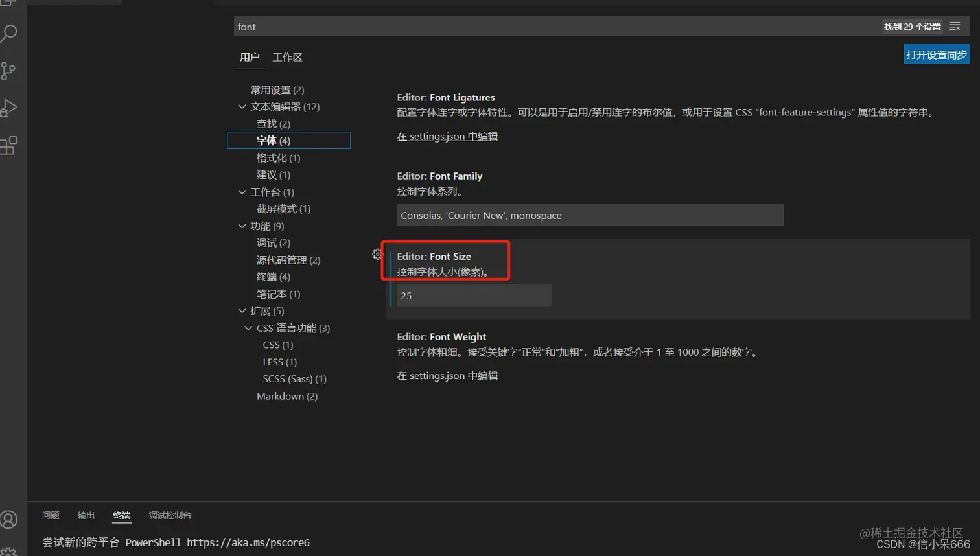Click the Font Size input showing 25
The image size is (980, 556).
pos(474,295)
